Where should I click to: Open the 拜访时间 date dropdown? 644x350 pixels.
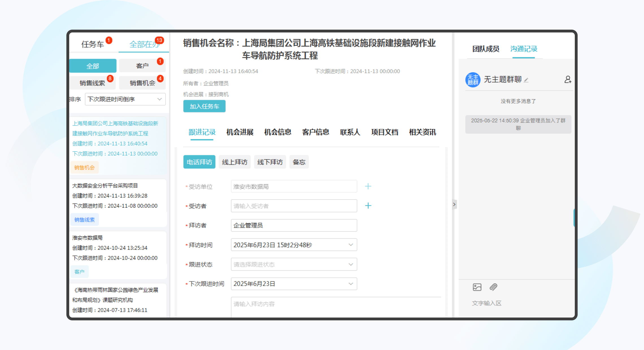[x=294, y=245]
